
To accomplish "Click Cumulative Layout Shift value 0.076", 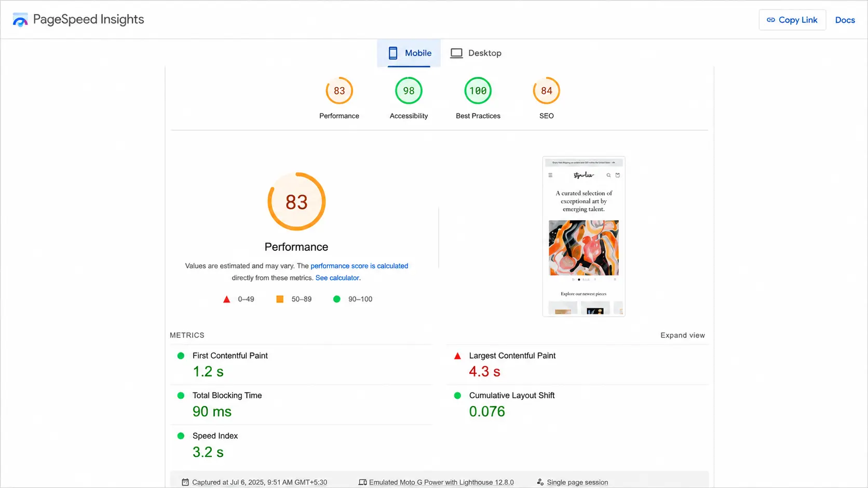I will [487, 412].
